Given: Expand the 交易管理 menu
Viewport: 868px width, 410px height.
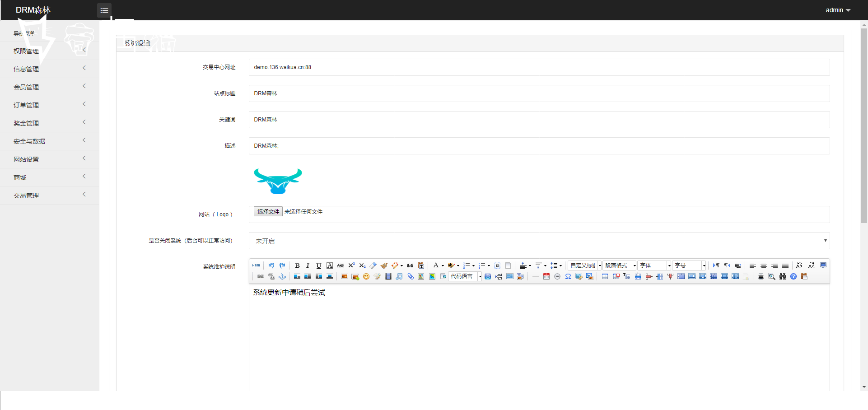Looking at the screenshot, I should coord(49,195).
